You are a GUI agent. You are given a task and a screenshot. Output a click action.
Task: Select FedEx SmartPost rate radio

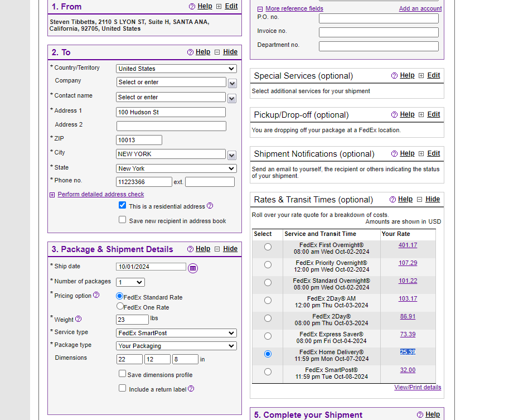pos(268,371)
